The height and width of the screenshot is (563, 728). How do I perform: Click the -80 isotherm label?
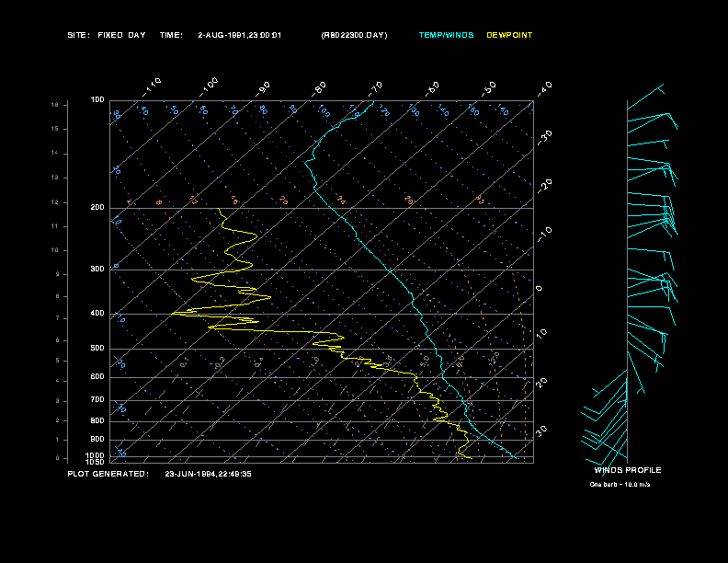[319, 88]
